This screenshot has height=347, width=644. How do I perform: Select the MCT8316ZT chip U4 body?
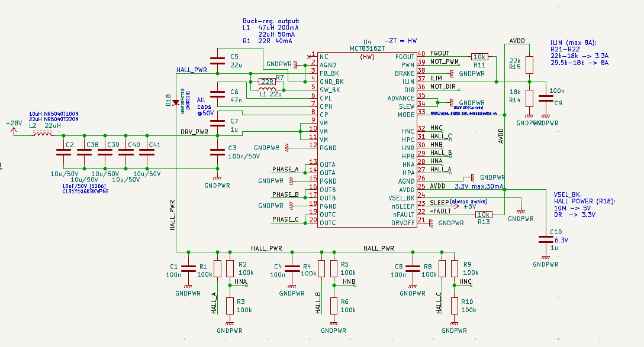pos(367,140)
